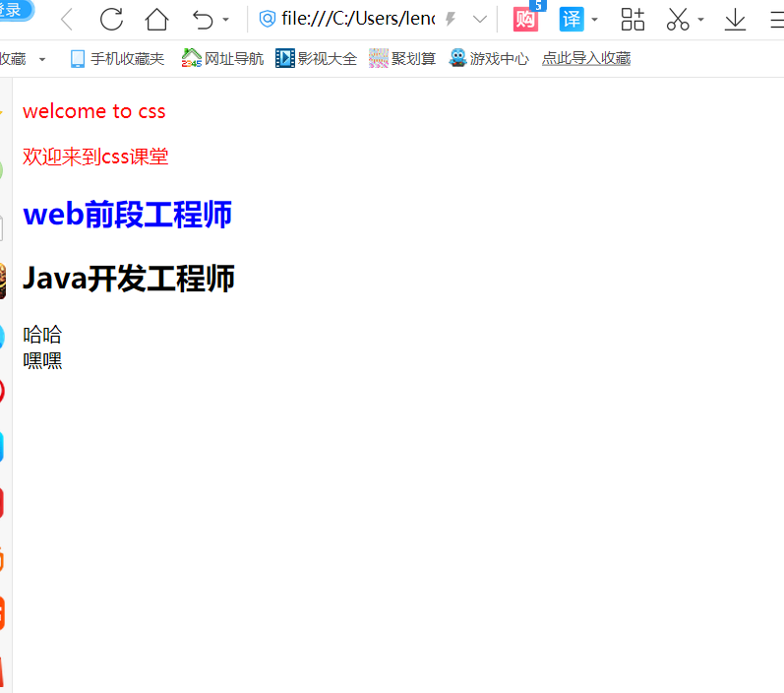
Task: Reload the current page
Action: (111, 20)
